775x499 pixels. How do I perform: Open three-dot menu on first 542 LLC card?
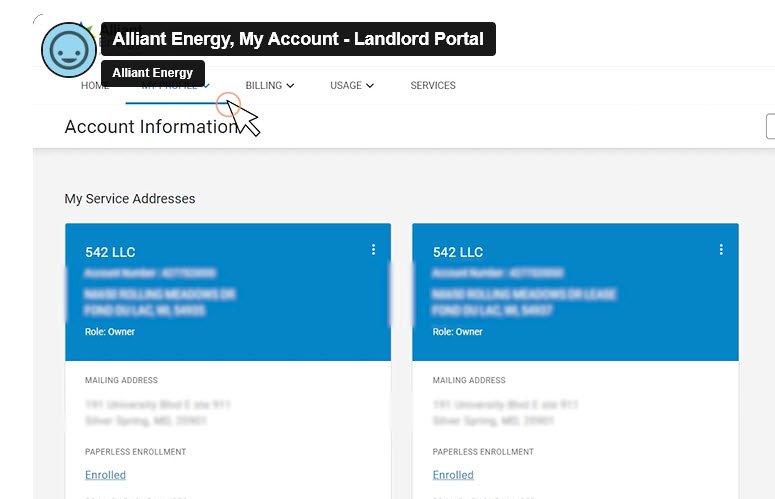[x=373, y=250]
